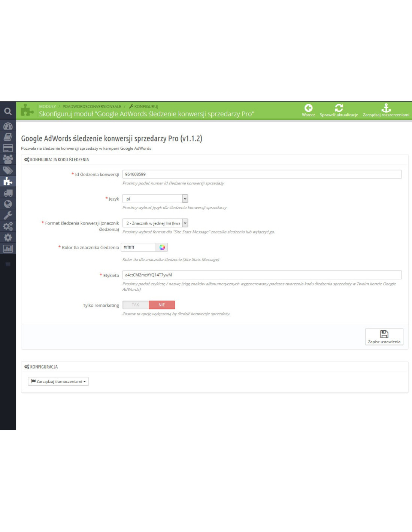Set Tylko remarketing to TAK
The image size is (412, 532).
[136, 305]
